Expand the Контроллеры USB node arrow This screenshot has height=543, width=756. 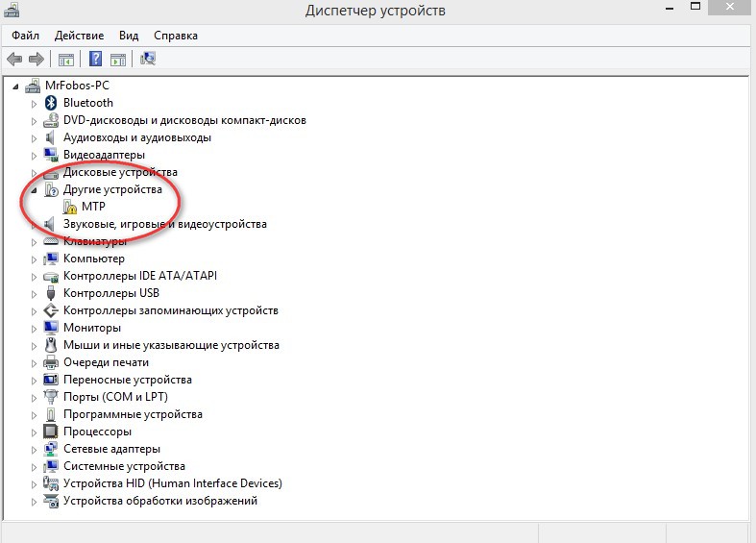(34, 294)
